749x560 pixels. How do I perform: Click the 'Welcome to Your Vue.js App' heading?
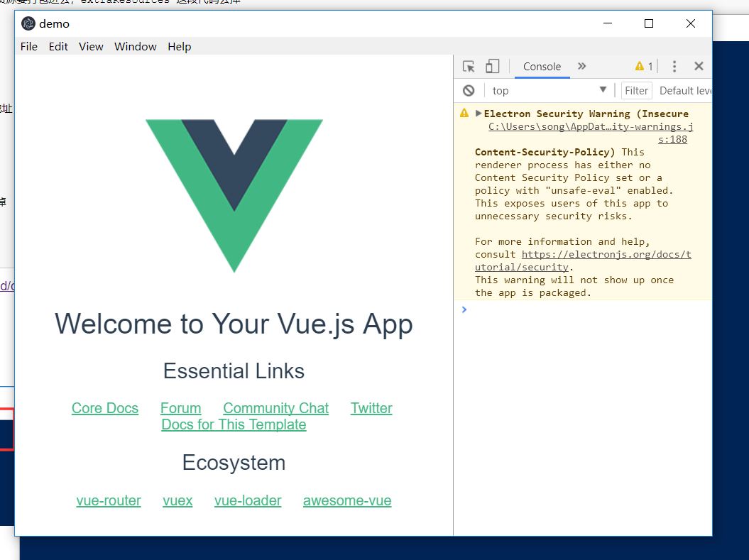tap(234, 324)
